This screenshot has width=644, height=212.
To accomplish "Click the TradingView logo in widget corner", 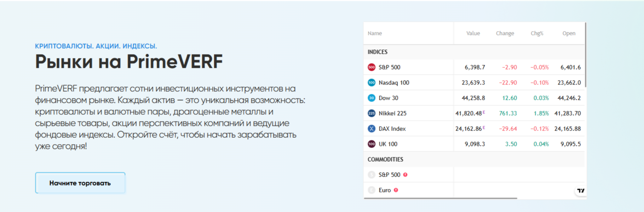I will pos(581,191).
